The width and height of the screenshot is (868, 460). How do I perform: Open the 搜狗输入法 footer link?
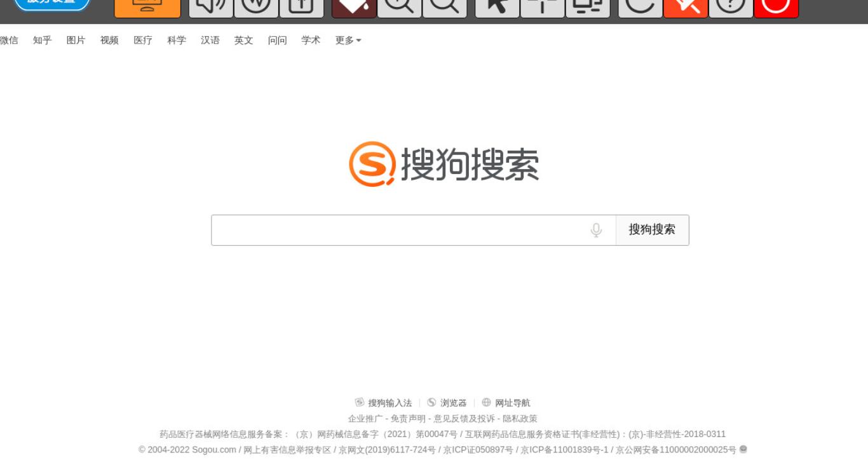(390, 403)
